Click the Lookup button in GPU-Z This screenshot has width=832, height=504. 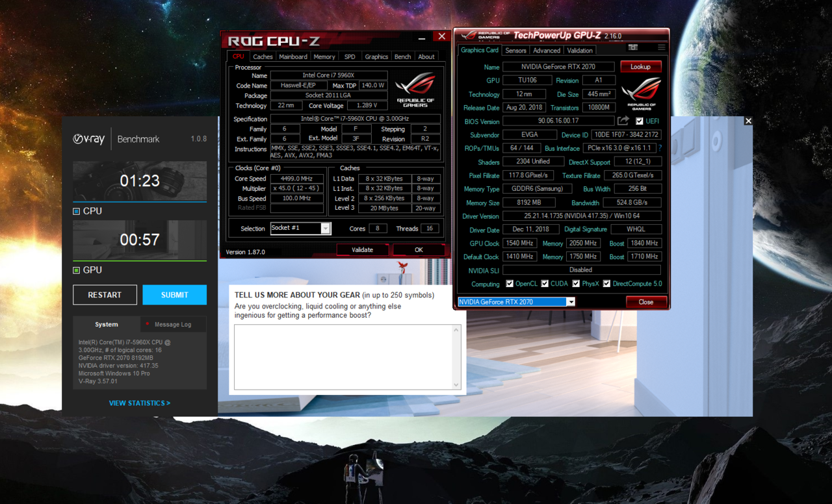click(x=640, y=66)
